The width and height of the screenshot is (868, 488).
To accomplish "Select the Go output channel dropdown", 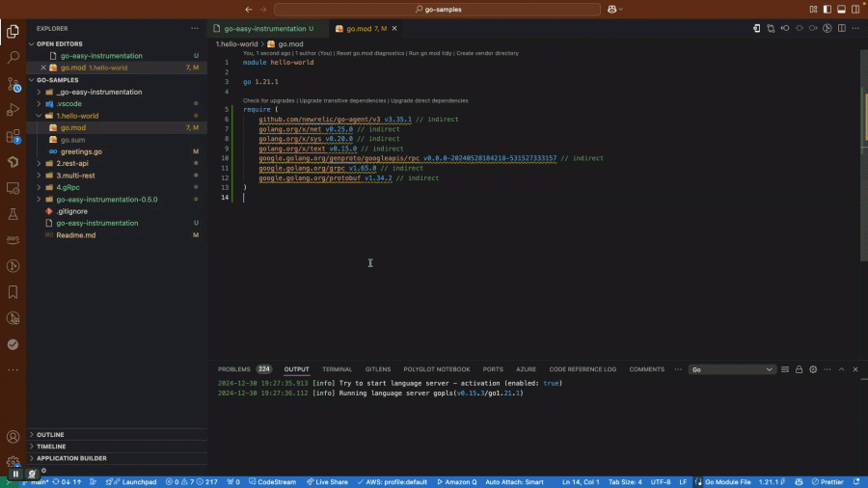I will [x=732, y=369].
